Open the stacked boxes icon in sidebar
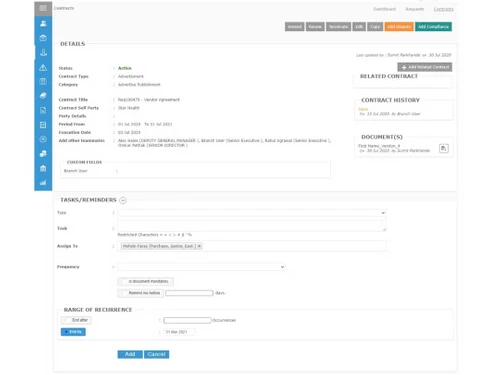 click(x=43, y=154)
